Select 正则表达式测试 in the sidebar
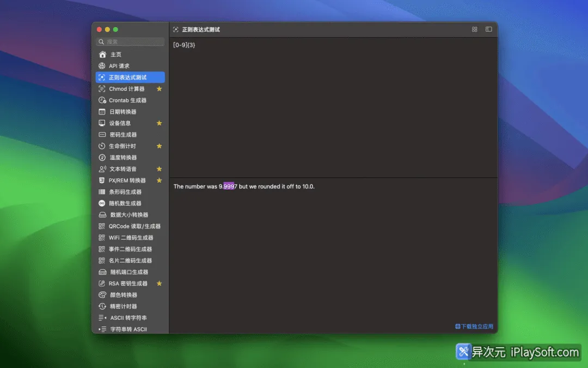This screenshot has height=368, width=588. click(130, 77)
